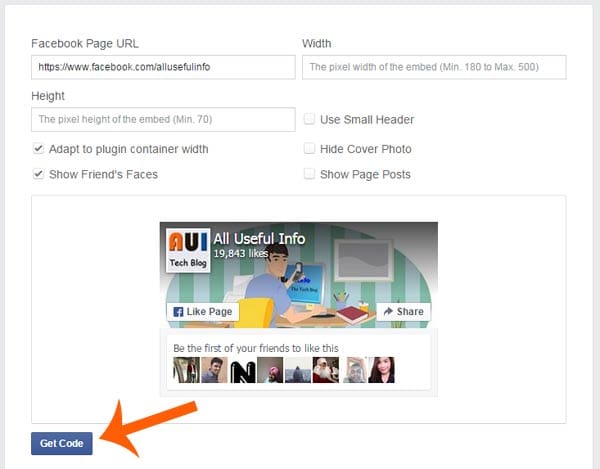Tick the Hide Cover Photo checkbox
Viewport: 600px width, 469px height.
click(x=309, y=149)
